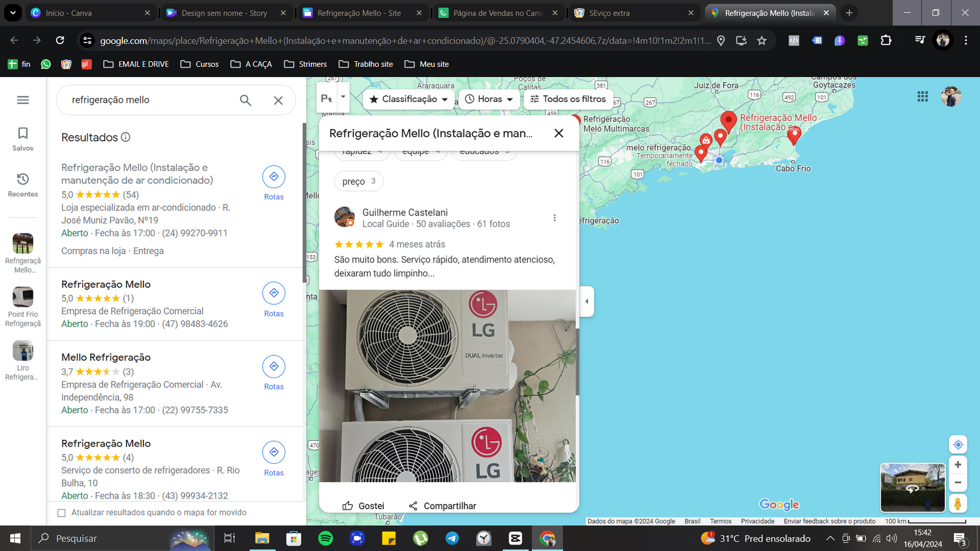
Task: Open Telegram from taskbar
Action: coord(452,538)
